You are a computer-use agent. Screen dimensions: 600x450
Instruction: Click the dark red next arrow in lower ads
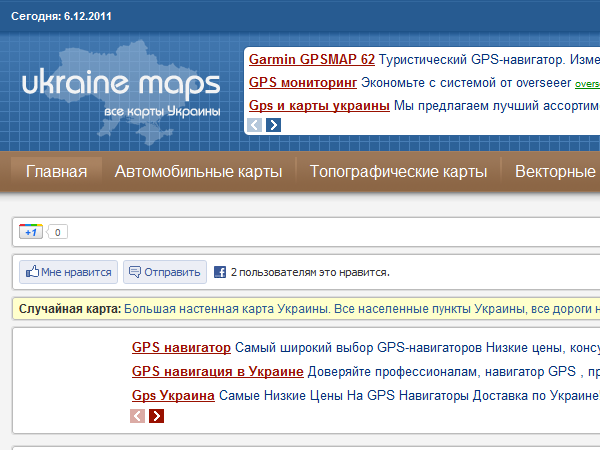click(x=157, y=416)
